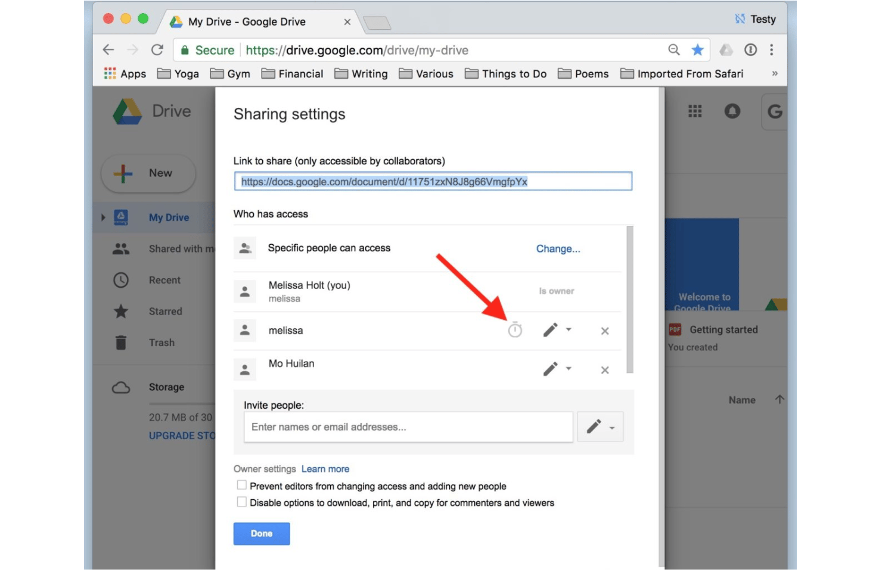
Task: Go back in browser history
Action: 108,50
